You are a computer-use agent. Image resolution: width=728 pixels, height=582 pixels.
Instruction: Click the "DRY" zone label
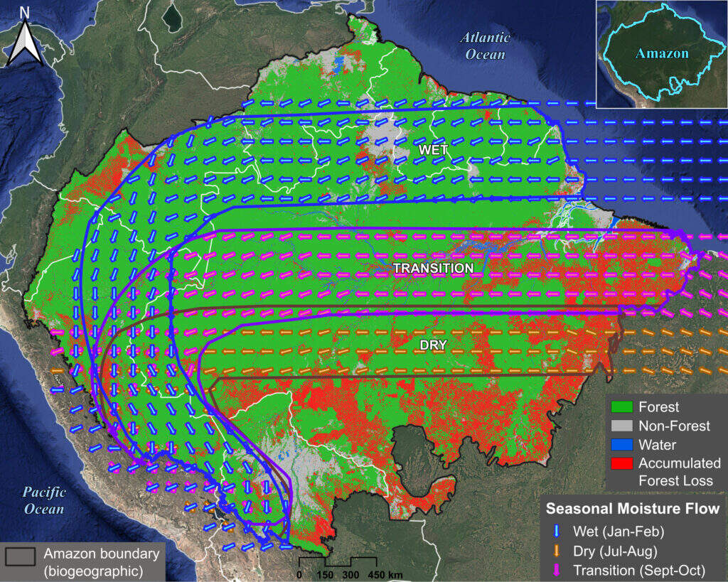click(433, 345)
